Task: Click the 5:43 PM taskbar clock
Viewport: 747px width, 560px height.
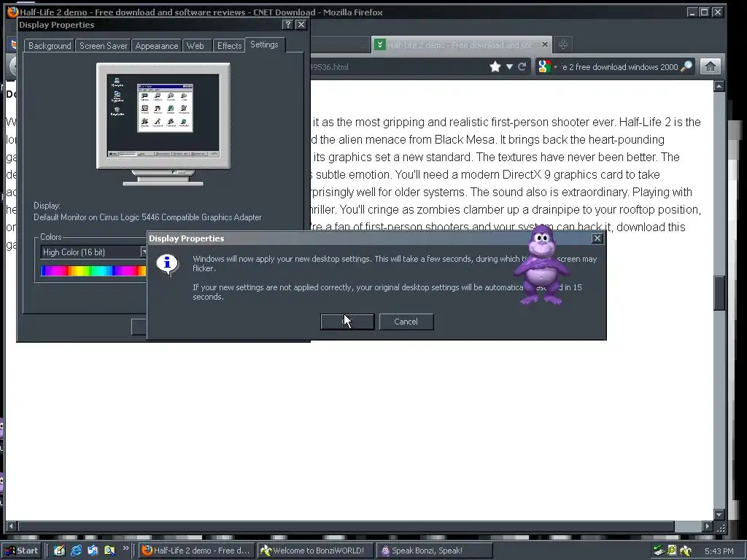Action: (x=719, y=551)
